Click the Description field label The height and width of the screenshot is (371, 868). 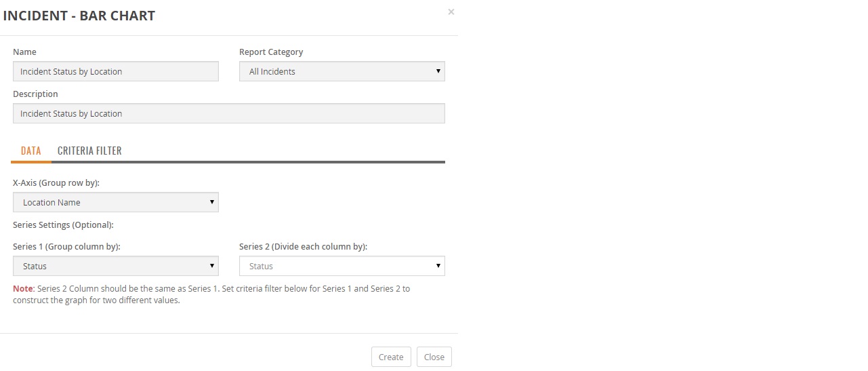[35, 94]
